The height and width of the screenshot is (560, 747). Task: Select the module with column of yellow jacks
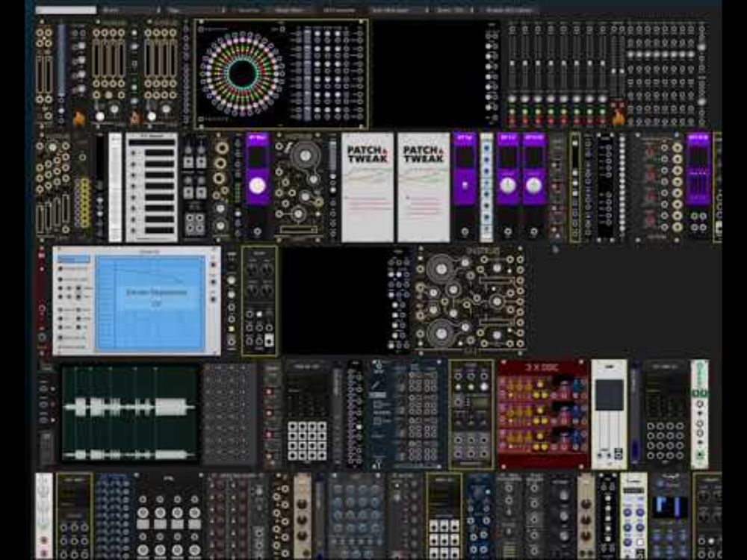(x=84, y=187)
